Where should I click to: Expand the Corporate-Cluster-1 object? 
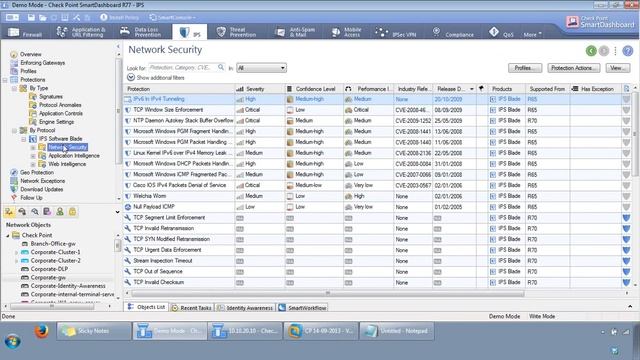pos(16,252)
